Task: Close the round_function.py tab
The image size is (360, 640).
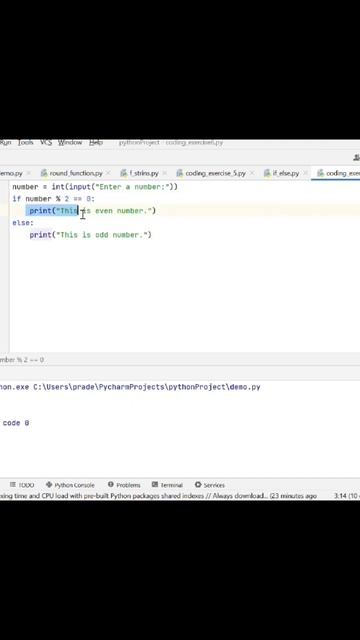Action: tap(108, 173)
